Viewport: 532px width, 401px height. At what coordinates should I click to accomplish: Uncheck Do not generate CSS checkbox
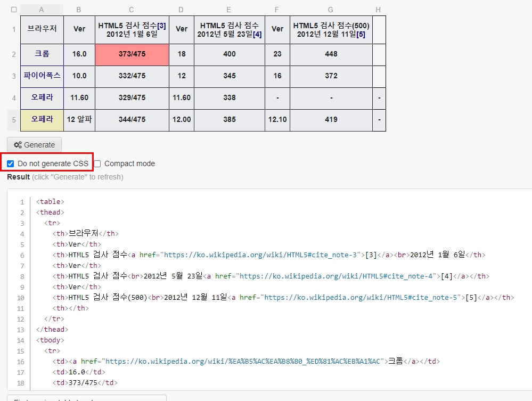(x=11, y=164)
